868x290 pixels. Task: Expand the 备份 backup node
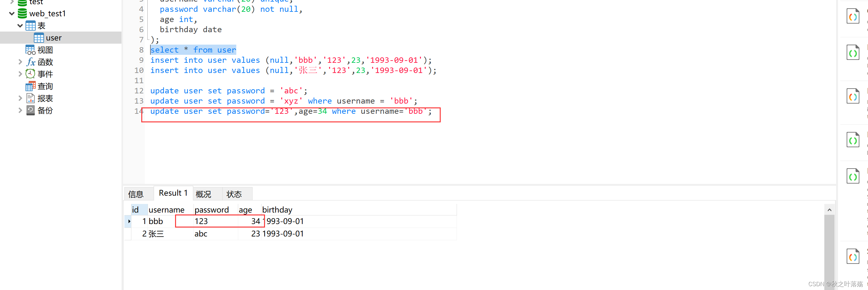click(20, 111)
